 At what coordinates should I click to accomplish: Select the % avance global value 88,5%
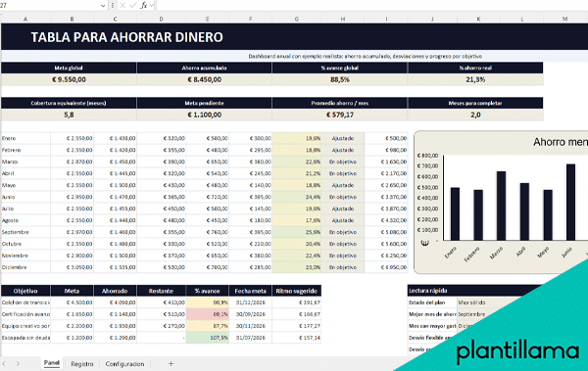(340, 79)
